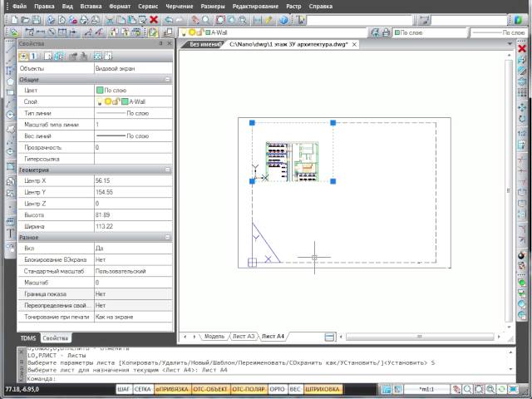Open the blue help question icon
This screenshot has width=532, height=399.
[x=283, y=20]
